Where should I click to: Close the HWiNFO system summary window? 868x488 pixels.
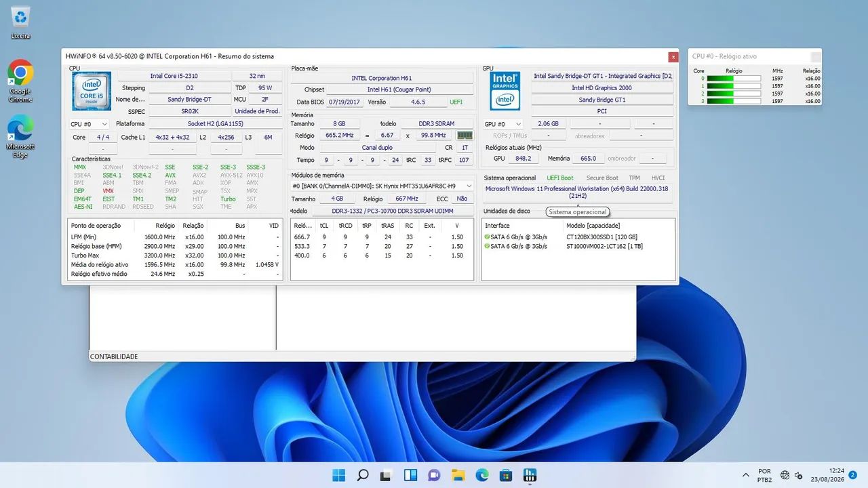[673, 57]
